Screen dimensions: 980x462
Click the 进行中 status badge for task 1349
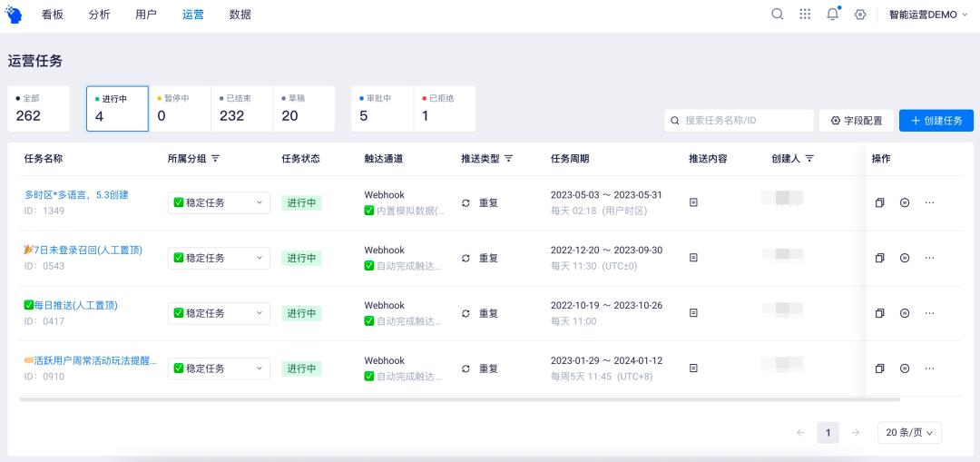click(x=301, y=202)
